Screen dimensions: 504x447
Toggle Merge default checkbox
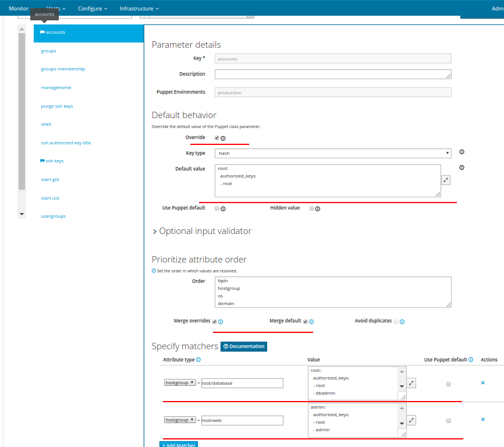306,322
